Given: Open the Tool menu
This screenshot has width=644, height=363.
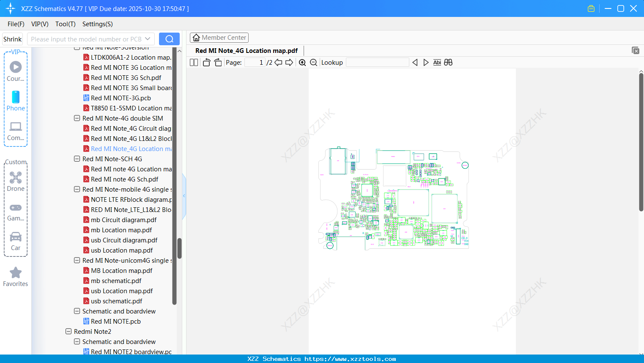Looking at the screenshot, I should 65,24.
